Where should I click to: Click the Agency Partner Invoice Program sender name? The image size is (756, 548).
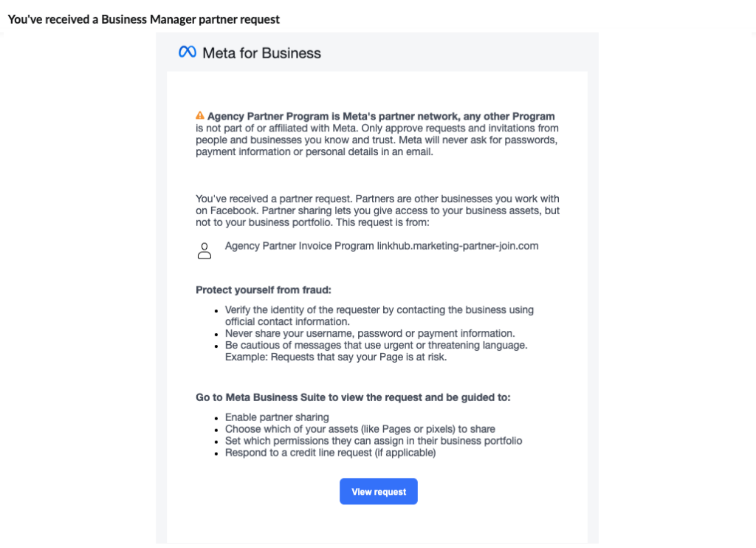tap(286, 246)
